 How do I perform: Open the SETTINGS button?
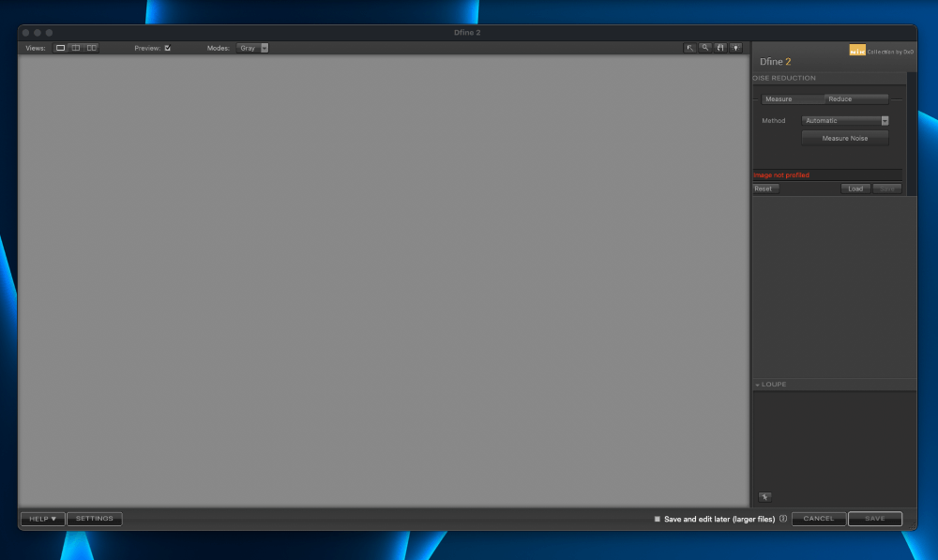click(95, 519)
